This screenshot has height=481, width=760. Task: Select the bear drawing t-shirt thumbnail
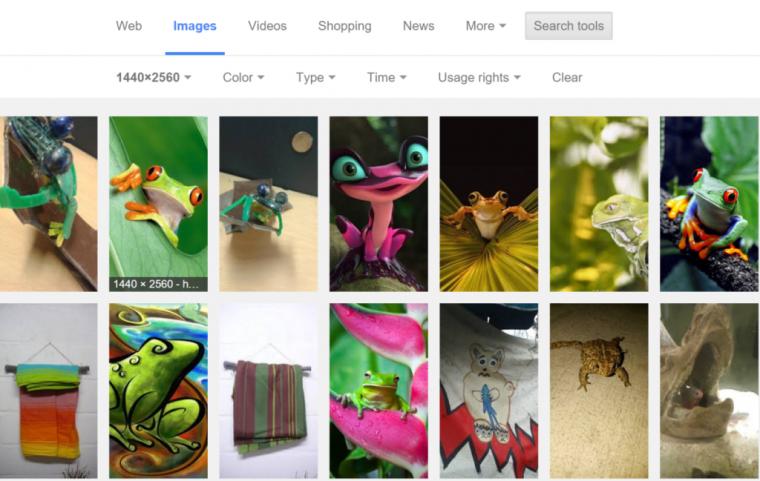coord(489,391)
